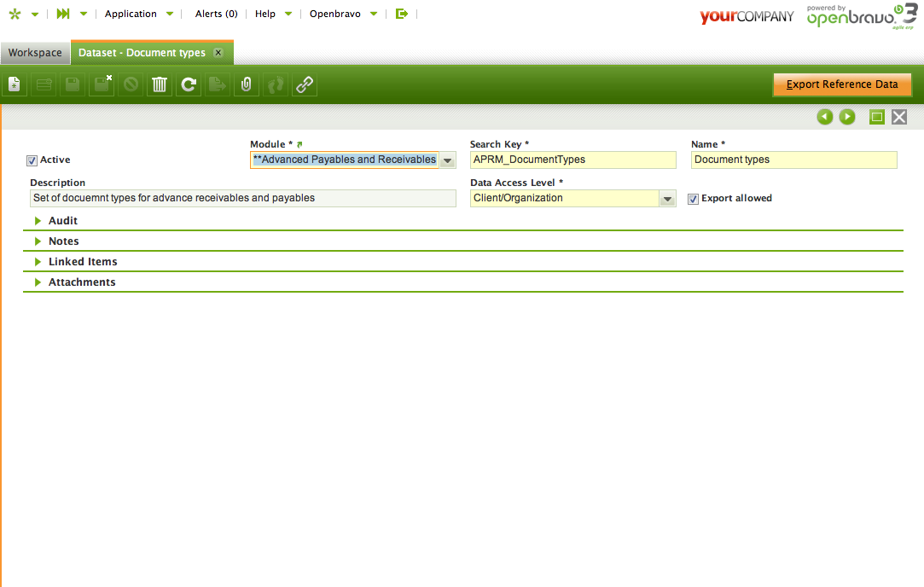Click the logout icon in top bar
This screenshot has width=924, height=587.
[x=402, y=14]
